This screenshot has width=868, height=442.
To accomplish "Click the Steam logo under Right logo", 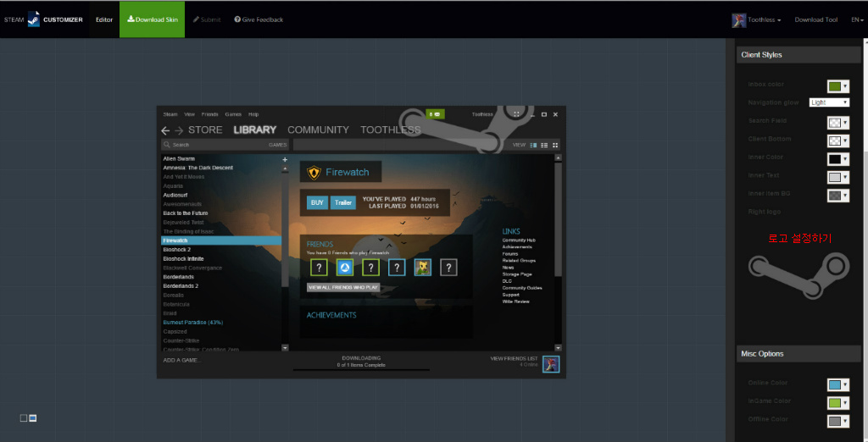I will (x=798, y=274).
